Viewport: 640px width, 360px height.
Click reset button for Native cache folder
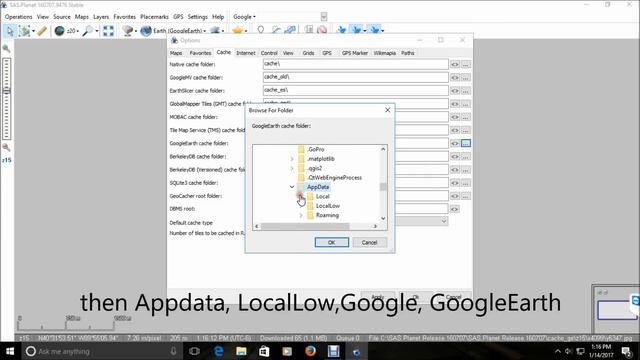(455, 64)
